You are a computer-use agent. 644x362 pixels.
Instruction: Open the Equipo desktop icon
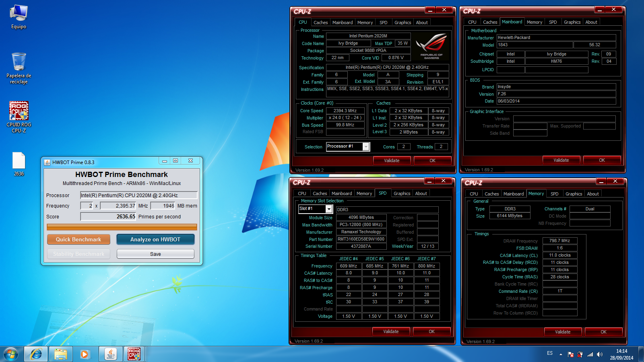click(x=19, y=17)
